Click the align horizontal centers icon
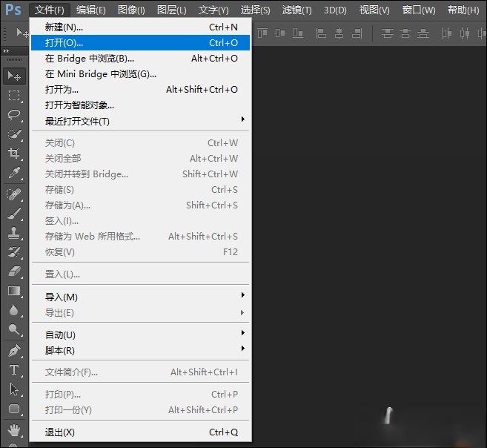487x448 pixels. pos(339,33)
